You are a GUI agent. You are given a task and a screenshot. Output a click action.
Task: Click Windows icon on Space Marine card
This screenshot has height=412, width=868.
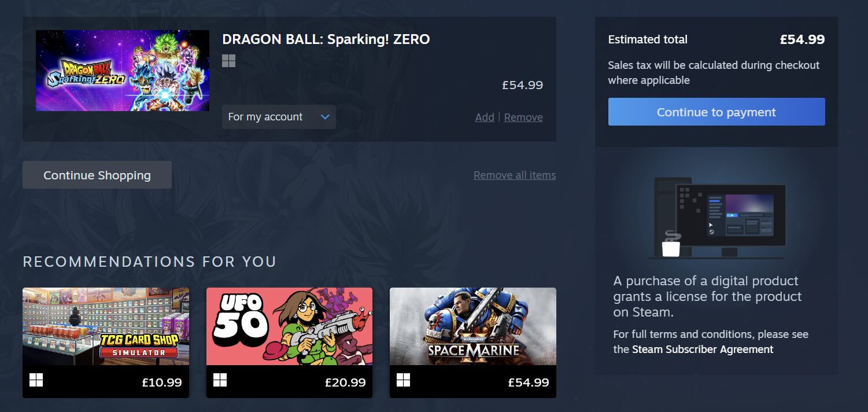(x=403, y=380)
